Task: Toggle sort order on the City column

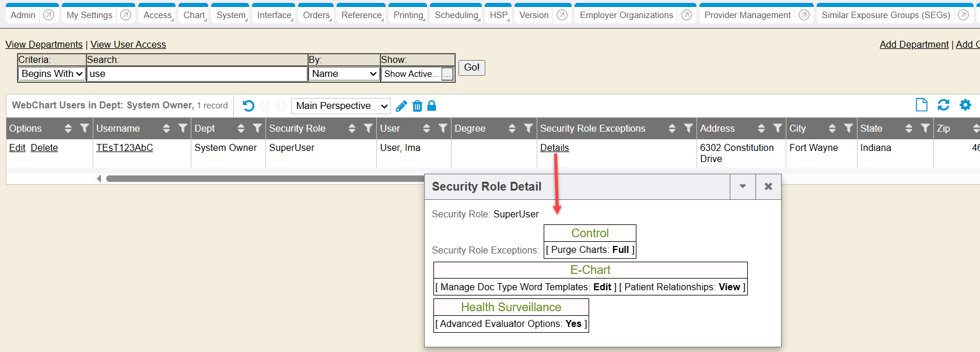Action: click(x=832, y=128)
